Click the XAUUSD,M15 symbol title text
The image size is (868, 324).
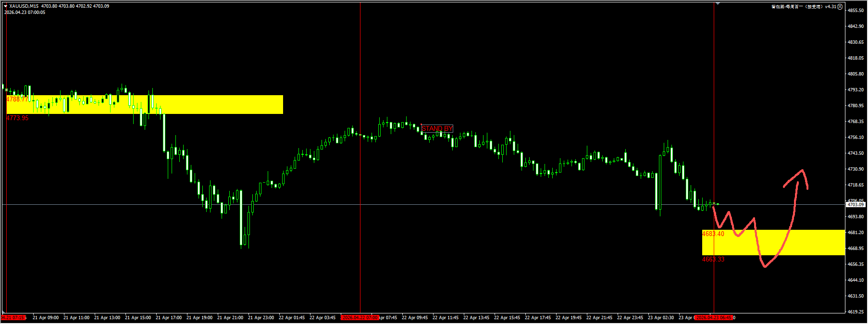click(x=24, y=6)
